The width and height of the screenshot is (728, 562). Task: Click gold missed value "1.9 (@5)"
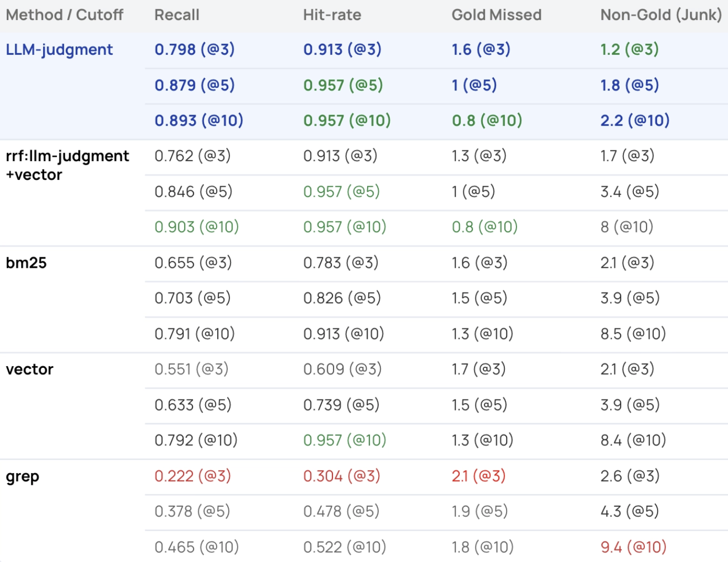click(480, 511)
